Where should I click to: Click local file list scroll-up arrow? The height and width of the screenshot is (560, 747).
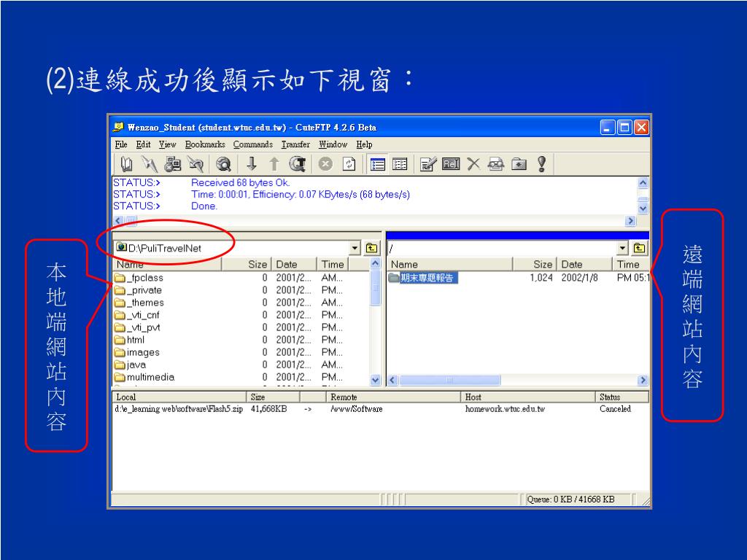point(376,263)
